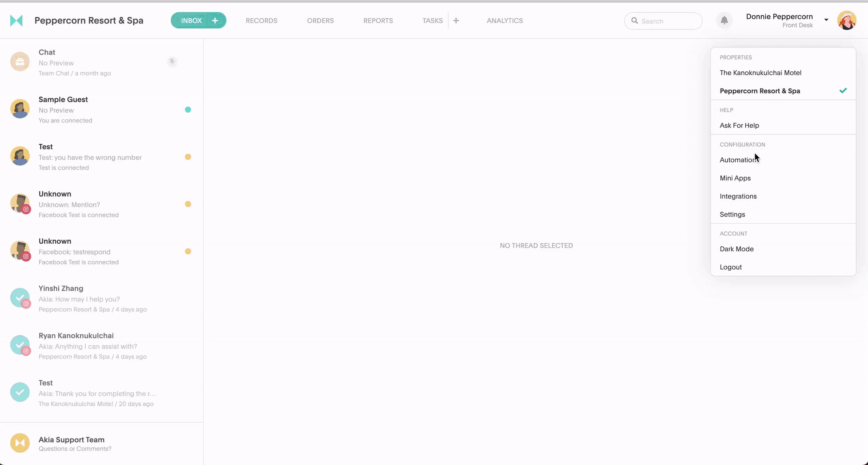868x465 pixels.
Task: Select Settings configuration option
Action: (x=732, y=214)
